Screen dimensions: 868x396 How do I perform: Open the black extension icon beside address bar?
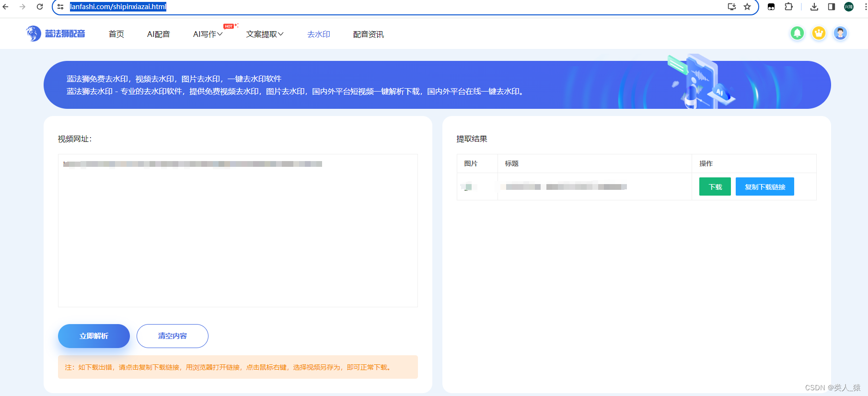point(771,7)
